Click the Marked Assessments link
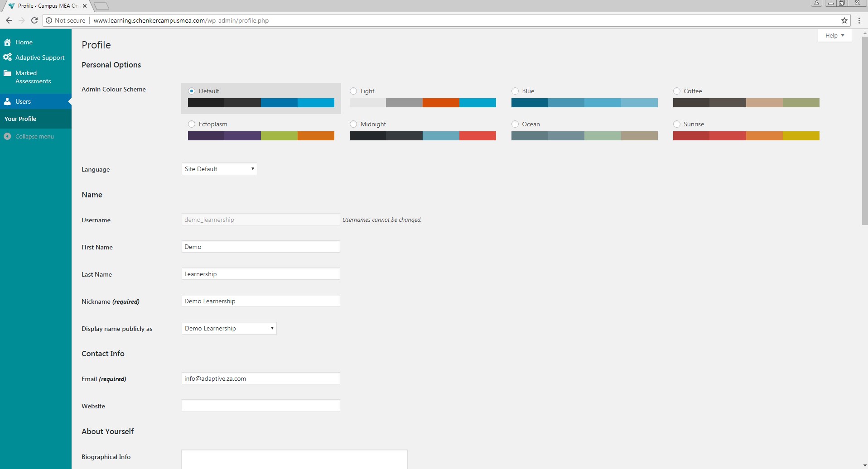 (x=33, y=77)
